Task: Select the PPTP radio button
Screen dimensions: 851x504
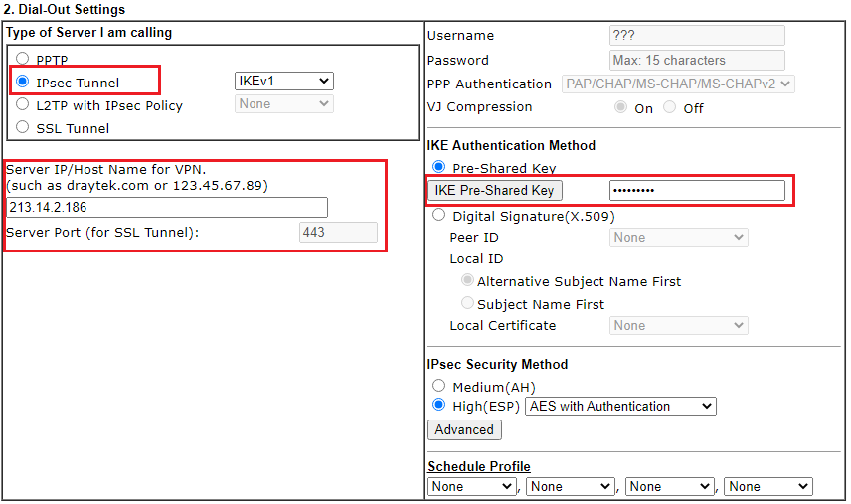Action: (23, 60)
